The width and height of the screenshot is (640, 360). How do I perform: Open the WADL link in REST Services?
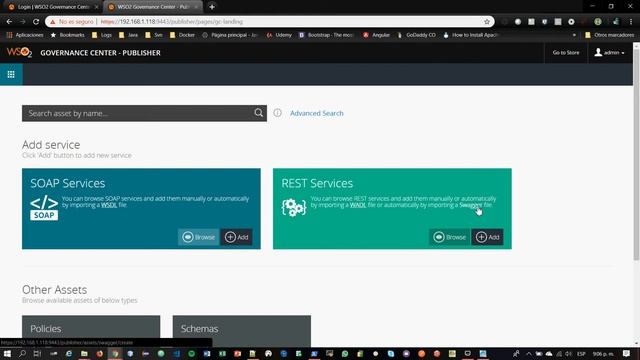[x=358, y=205]
